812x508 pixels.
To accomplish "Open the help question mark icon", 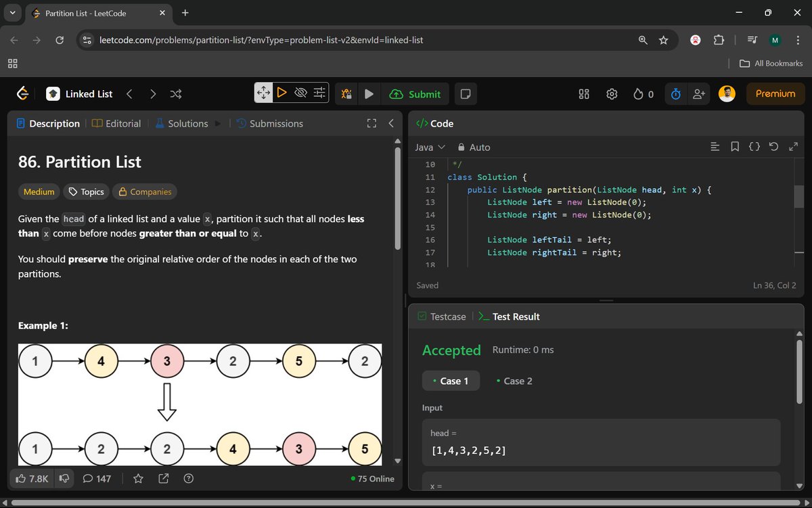I will click(189, 478).
